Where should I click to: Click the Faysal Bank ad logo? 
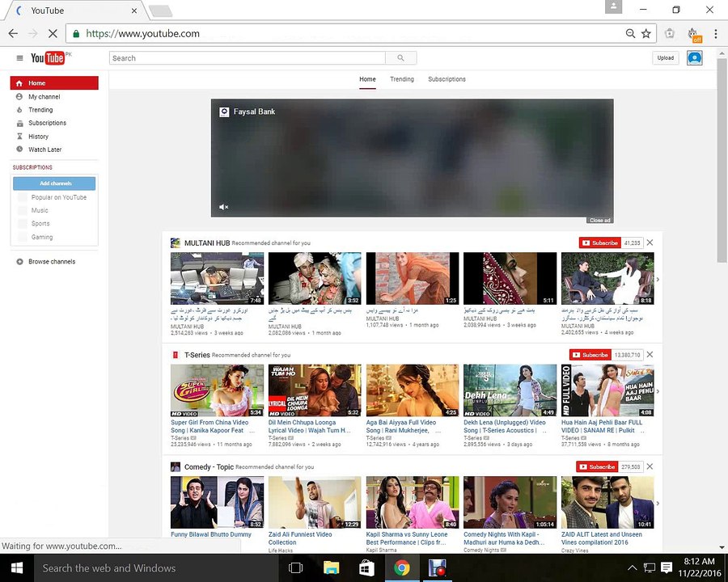224,112
